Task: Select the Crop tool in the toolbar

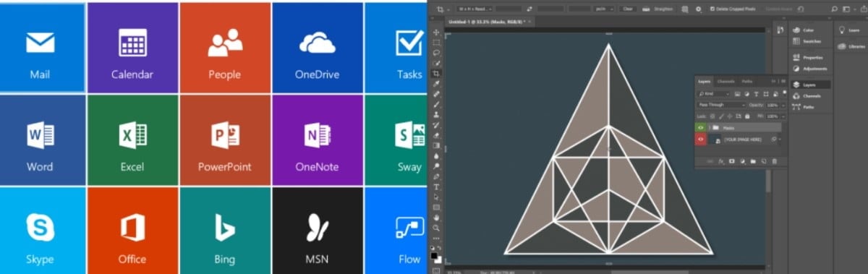Action: tap(436, 74)
